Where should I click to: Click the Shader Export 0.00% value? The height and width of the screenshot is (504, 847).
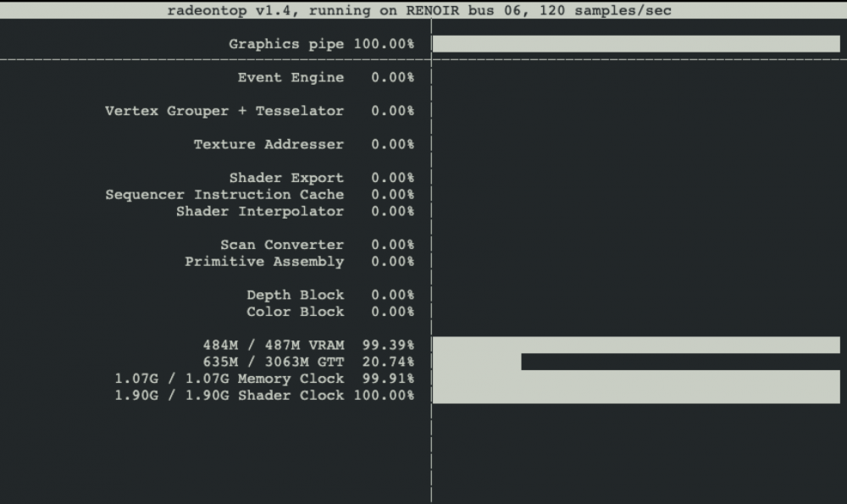tap(393, 178)
